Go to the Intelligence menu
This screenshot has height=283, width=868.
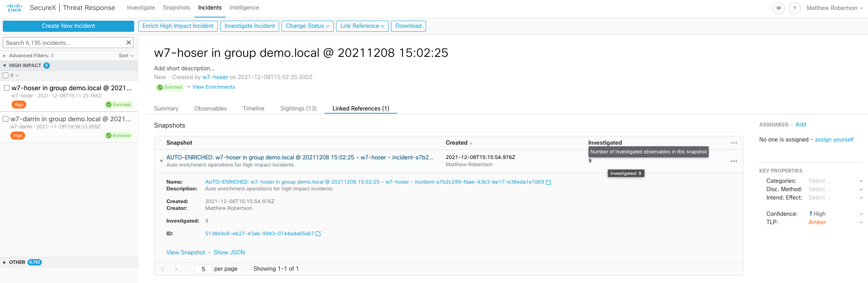pos(244,8)
